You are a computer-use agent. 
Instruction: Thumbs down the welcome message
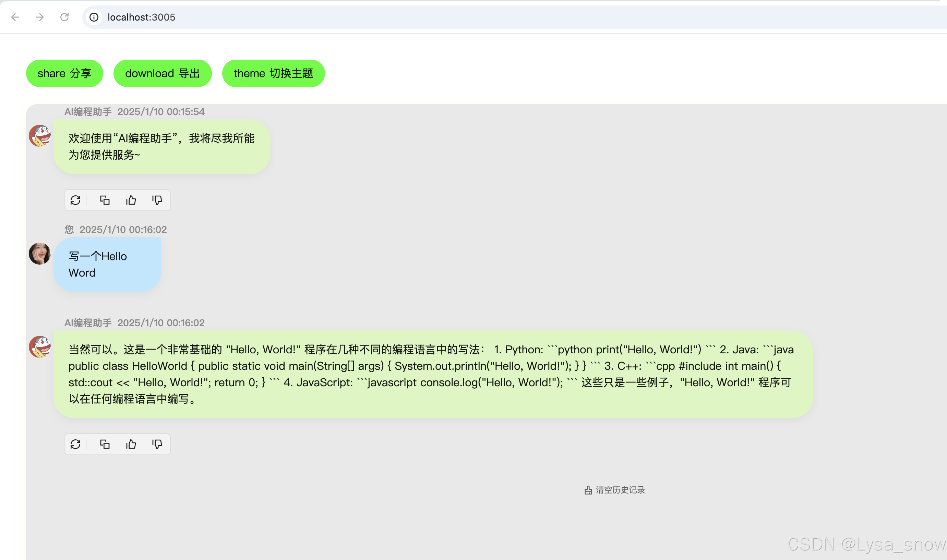(x=157, y=200)
